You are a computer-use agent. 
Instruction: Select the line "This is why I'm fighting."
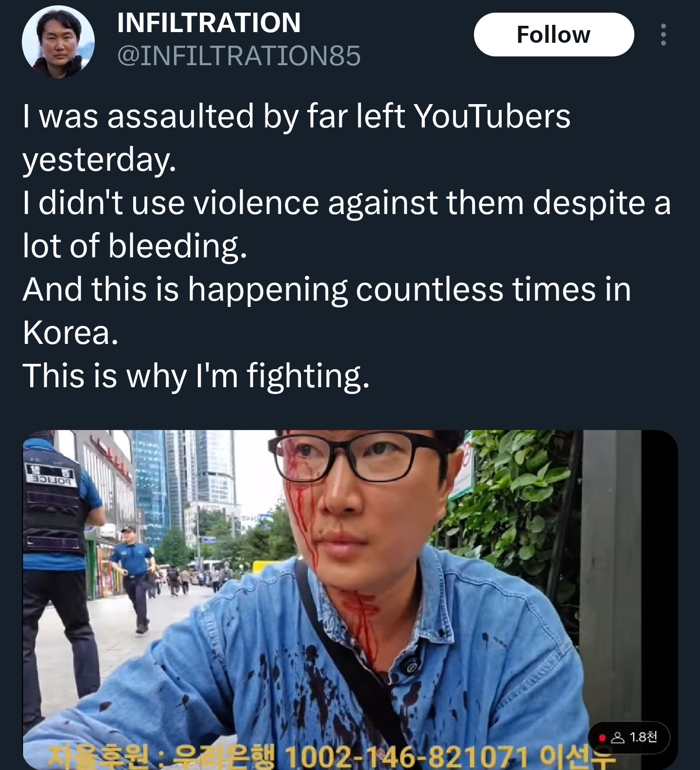(x=196, y=376)
